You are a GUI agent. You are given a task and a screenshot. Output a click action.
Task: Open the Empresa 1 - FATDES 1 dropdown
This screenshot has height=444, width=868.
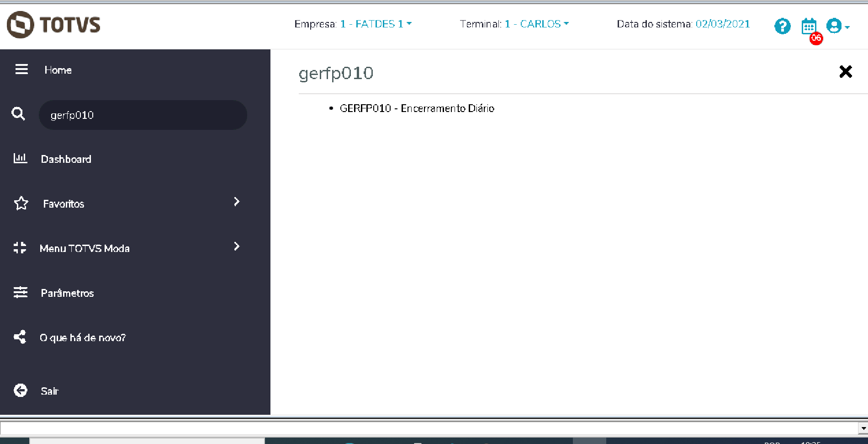click(x=376, y=24)
